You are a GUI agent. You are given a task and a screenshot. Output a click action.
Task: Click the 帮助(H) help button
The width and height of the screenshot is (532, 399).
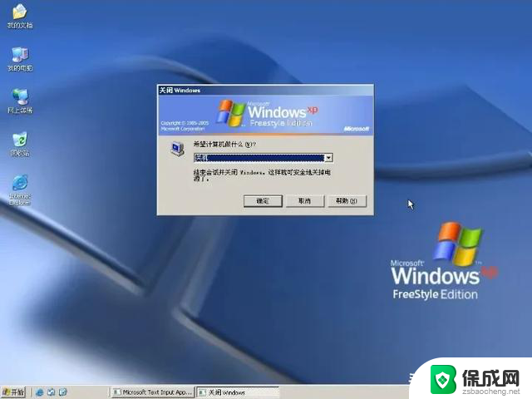tap(347, 201)
